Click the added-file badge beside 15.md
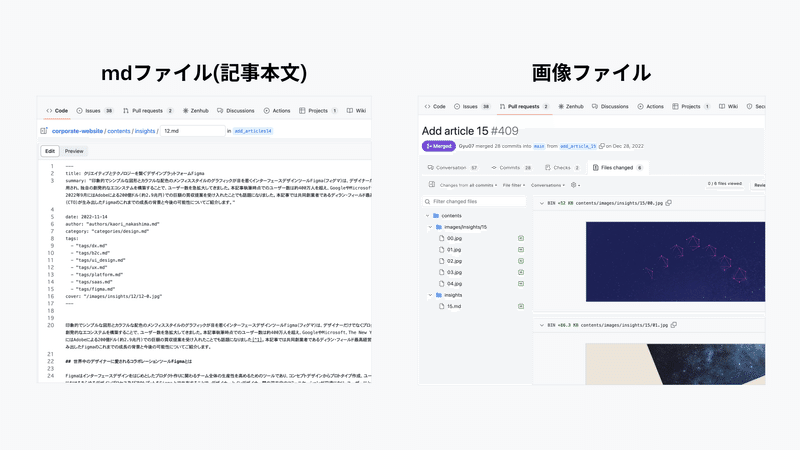 point(521,306)
